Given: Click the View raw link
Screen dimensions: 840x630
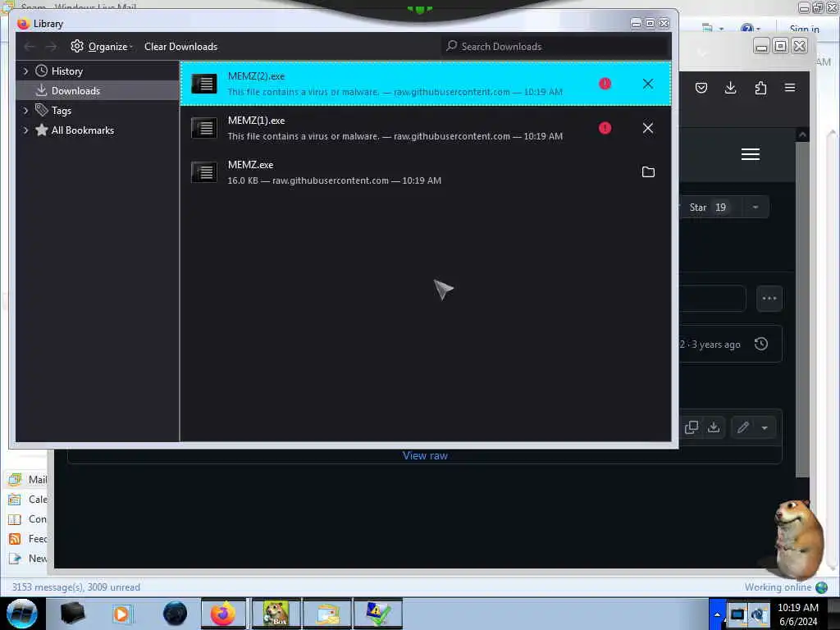Looking at the screenshot, I should click(x=425, y=456).
